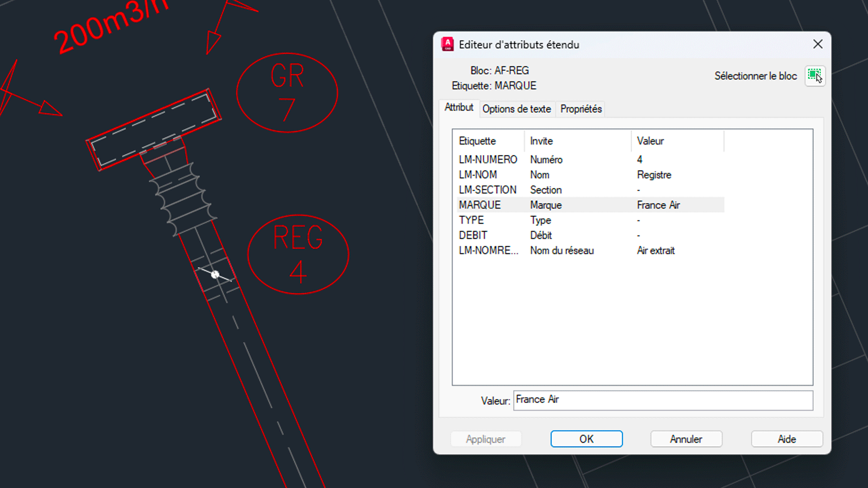Open the Options de texte tab
The height and width of the screenshot is (488, 868).
click(x=517, y=109)
